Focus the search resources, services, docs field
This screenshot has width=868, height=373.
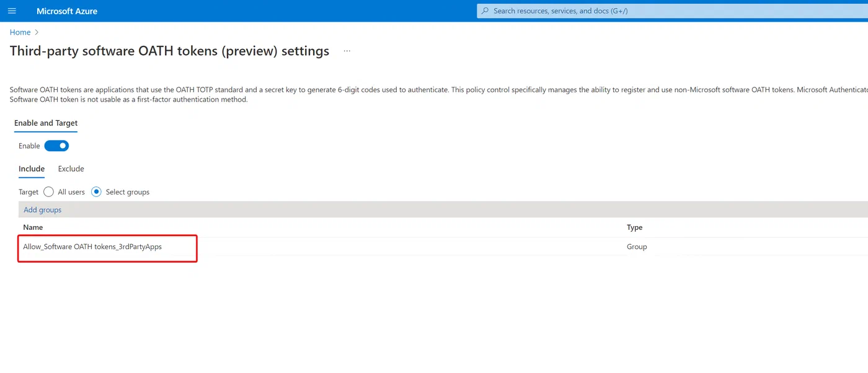tap(672, 11)
